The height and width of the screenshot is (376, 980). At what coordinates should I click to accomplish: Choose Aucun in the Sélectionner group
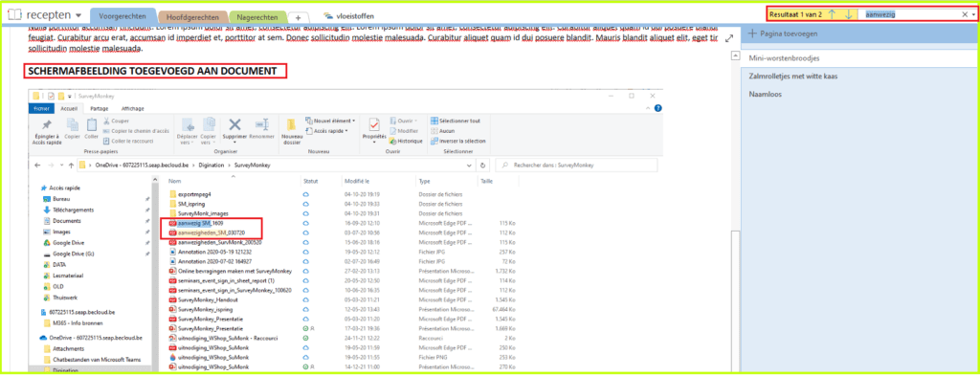pos(442,130)
